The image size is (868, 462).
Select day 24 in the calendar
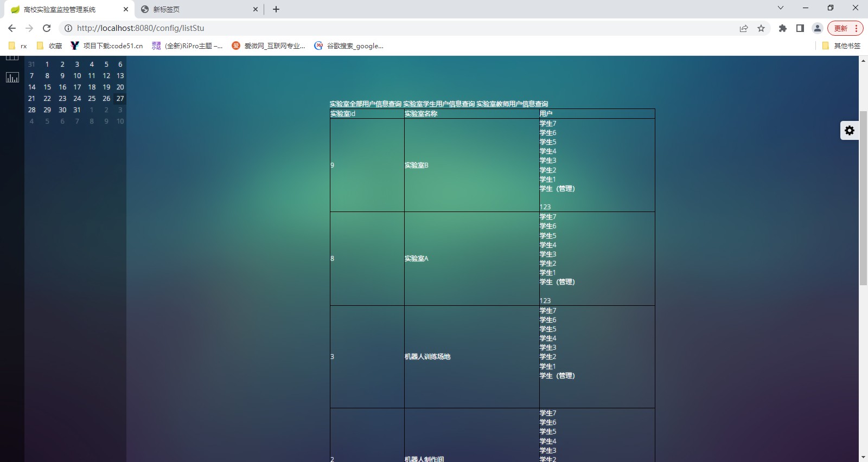(x=77, y=99)
